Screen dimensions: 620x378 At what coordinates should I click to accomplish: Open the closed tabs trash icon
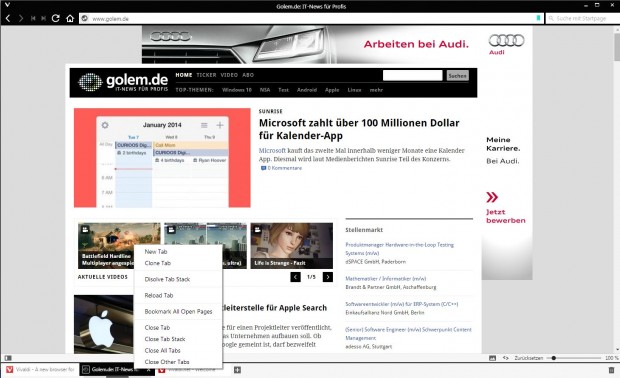click(611, 370)
